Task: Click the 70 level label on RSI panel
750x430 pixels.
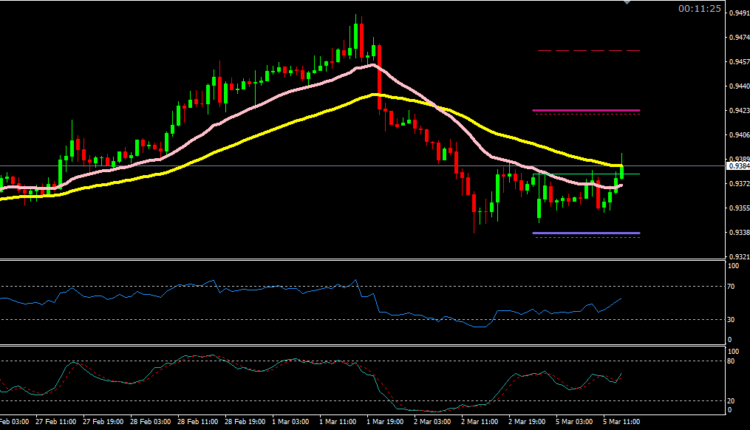Action: [x=732, y=287]
